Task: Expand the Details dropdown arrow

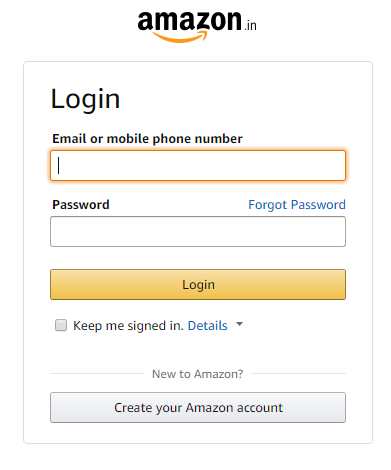Action: pyautogui.click(x=239, y=324)
